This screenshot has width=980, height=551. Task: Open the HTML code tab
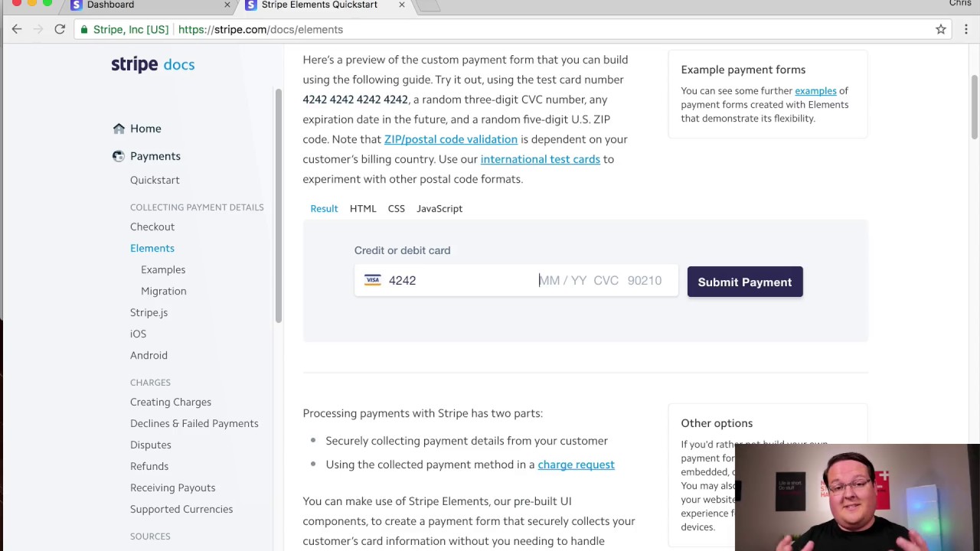coord(363,208)
